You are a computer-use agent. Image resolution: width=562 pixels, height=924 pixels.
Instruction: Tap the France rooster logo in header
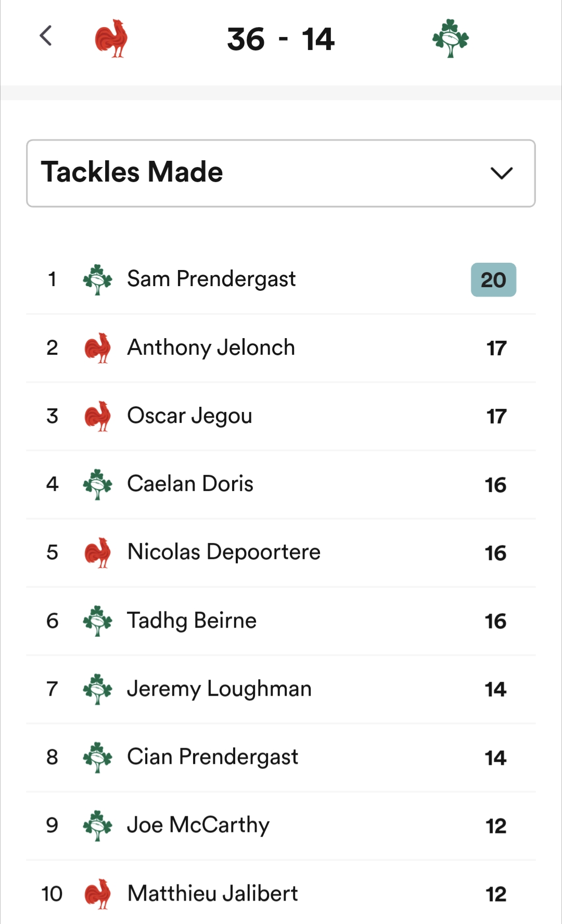tap(111, 38)
